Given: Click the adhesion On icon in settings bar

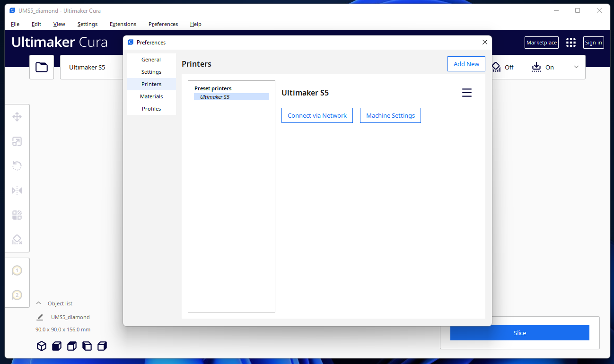Looking at the screenshot, I should pos(536,67).
